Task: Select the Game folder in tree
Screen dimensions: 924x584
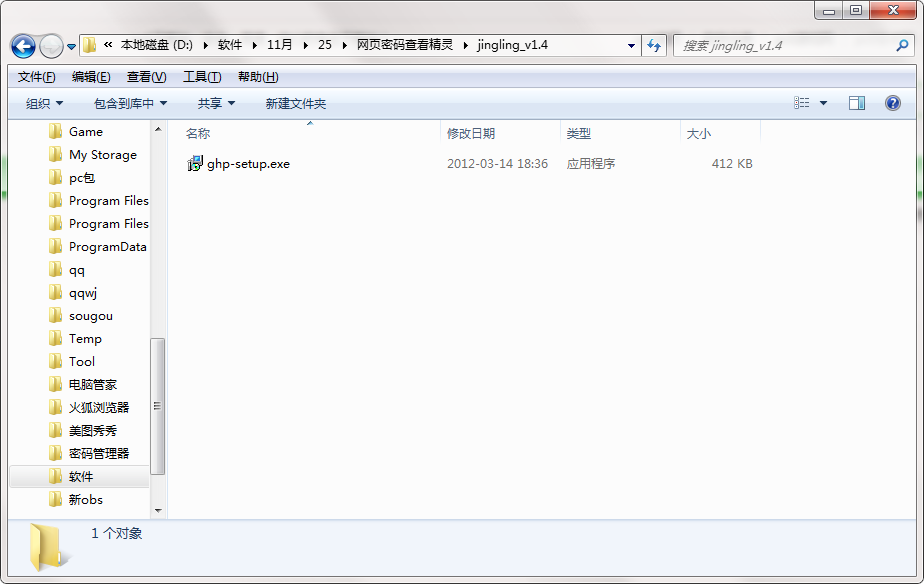Action: coord(86,132)
